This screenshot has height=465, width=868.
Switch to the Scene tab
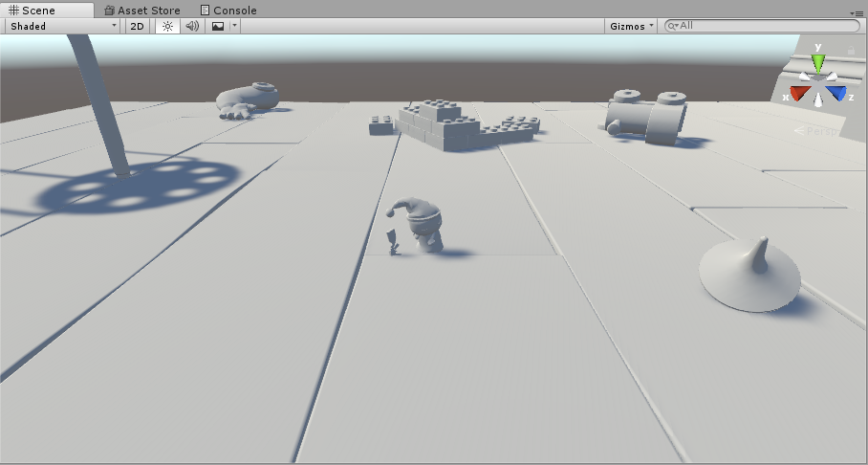click(x=47, y=10)
